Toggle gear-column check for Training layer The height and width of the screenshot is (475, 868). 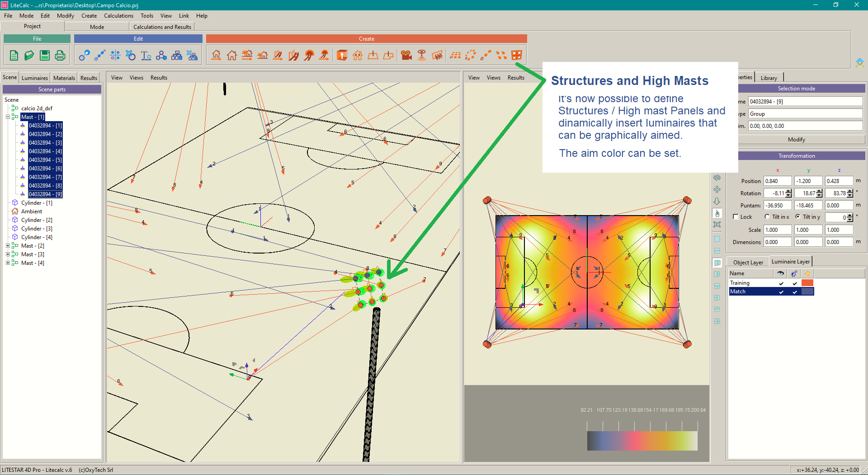coord(795,283)
